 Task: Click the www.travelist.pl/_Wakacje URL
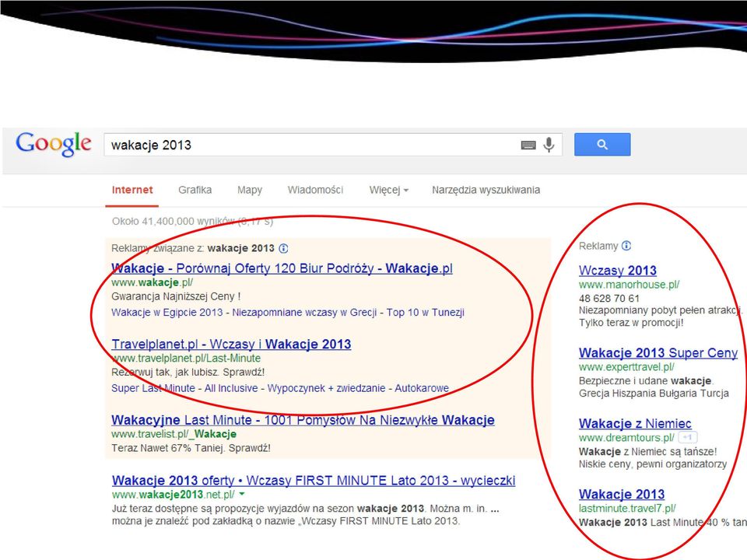[174, 434]
